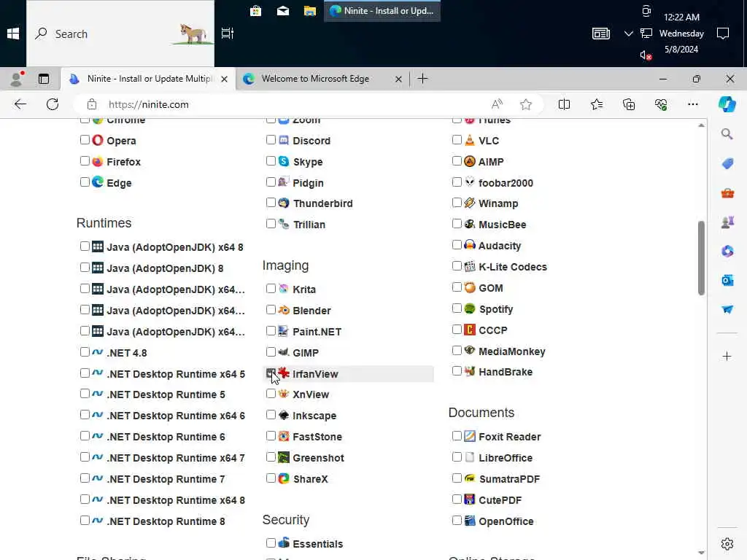Click the IrfanView red icon
This screenshot has height=560, width=747.
click(284, 373)
